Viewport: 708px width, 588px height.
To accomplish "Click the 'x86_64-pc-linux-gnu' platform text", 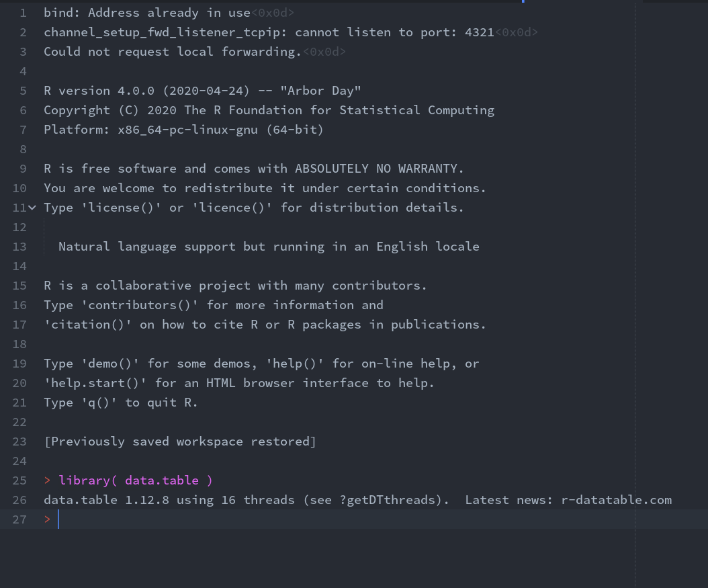I will 187,130.
